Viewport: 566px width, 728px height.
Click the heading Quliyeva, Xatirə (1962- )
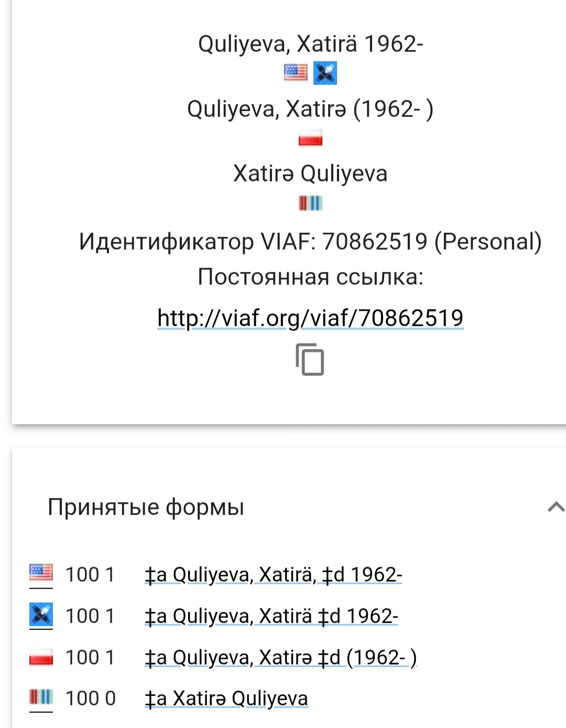tap(310, 109)
